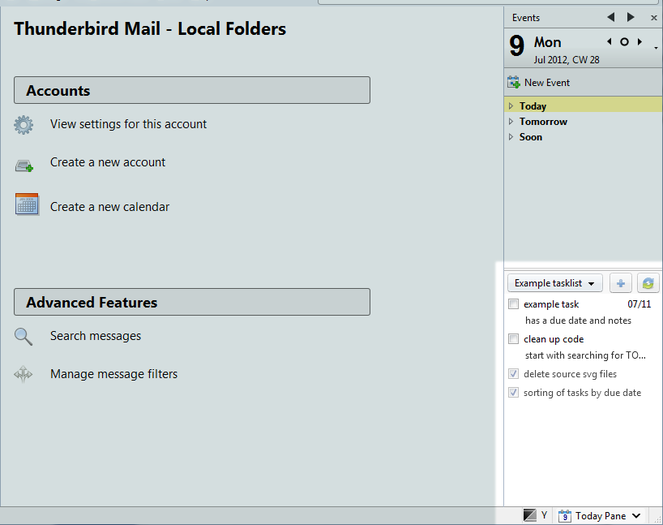Screen dimensions: 663x525
Task: Expand the Tomorrow events group
Action: pyautogui.click(x=511, y=122)
